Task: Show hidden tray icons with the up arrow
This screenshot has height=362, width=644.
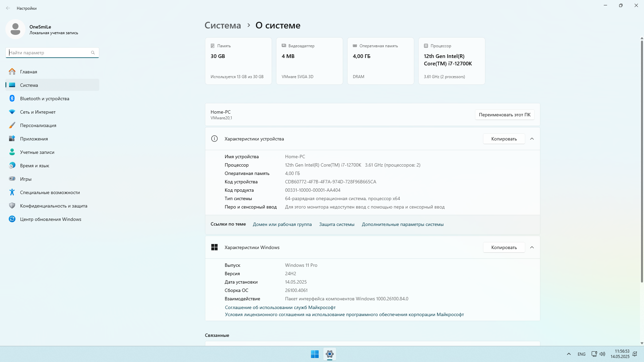Action: [x=569, y=354]
